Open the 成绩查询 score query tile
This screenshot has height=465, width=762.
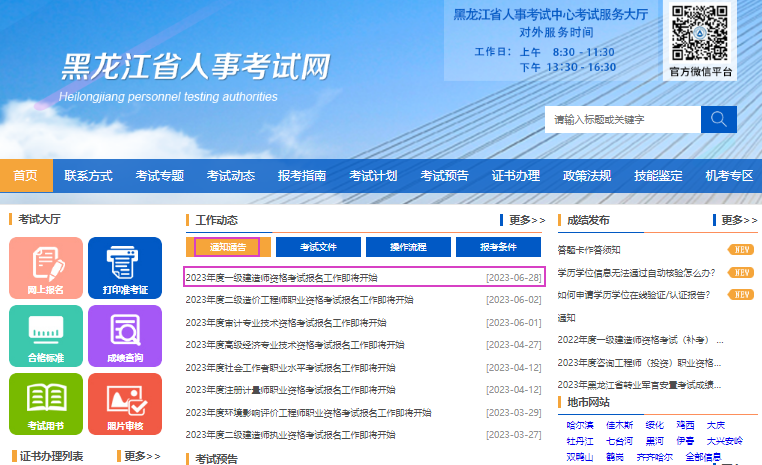pyautogui.click(x=124, y=335)
